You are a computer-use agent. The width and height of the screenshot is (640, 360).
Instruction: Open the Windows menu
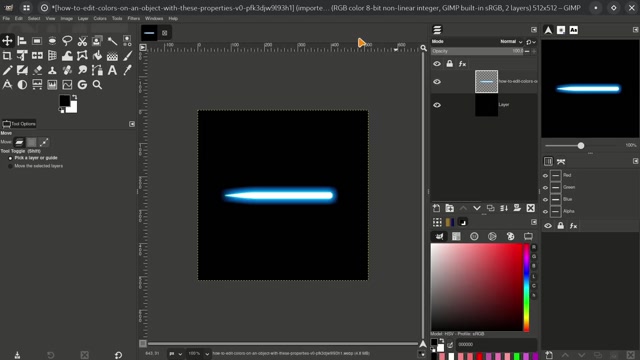click(x=154, y=18)
